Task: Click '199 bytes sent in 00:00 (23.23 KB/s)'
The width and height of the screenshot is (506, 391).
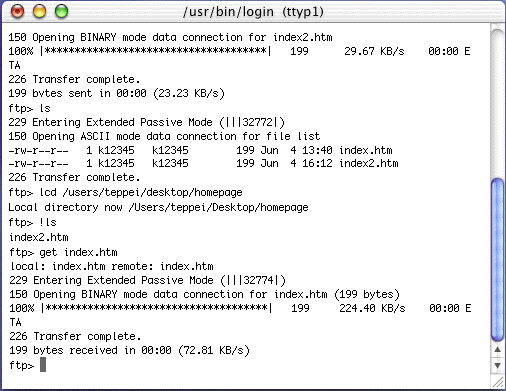Action: point(117,93)
